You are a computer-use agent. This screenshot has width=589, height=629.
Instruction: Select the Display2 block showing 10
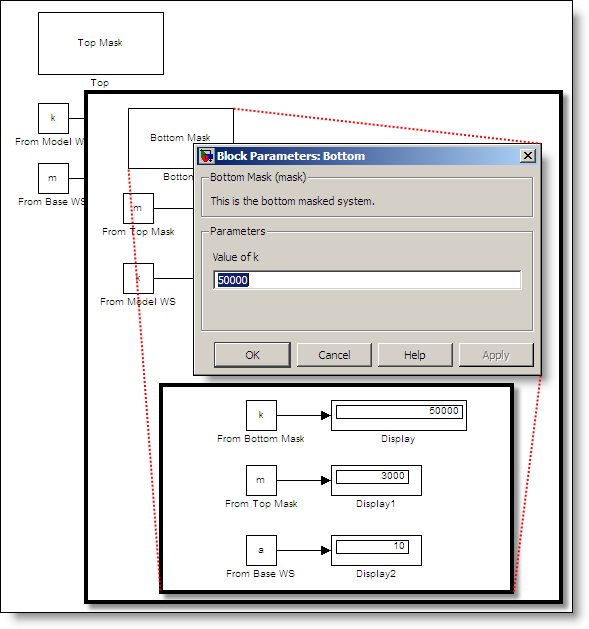[x=376, y=550]
